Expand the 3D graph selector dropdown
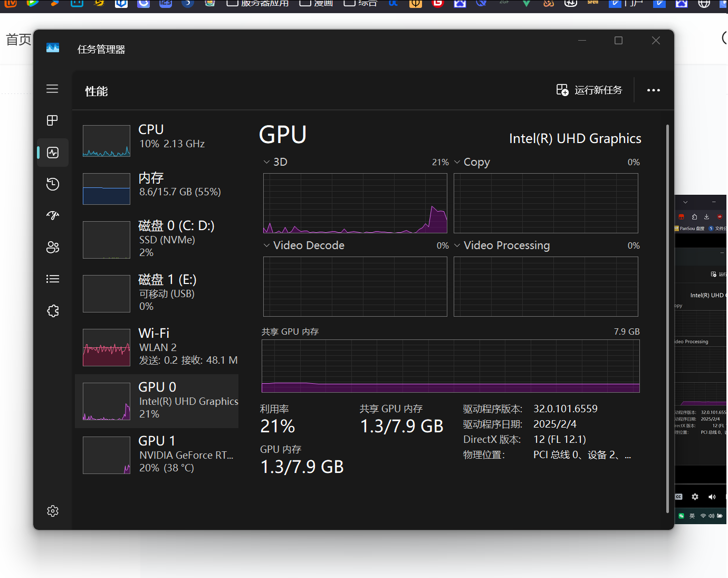This screenshot has width=728, height=578. [x=266, y=162]
